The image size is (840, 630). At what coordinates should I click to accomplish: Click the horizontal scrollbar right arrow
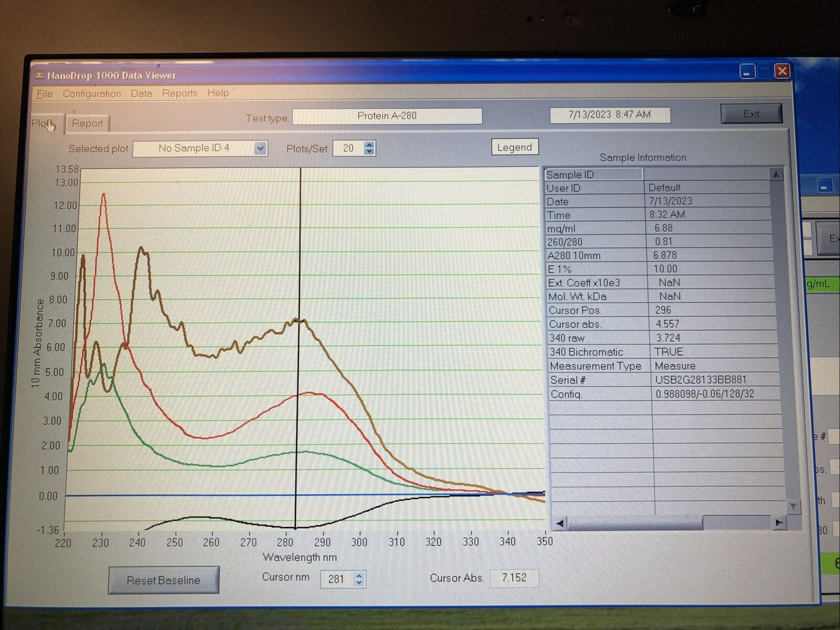coord(779,523)
